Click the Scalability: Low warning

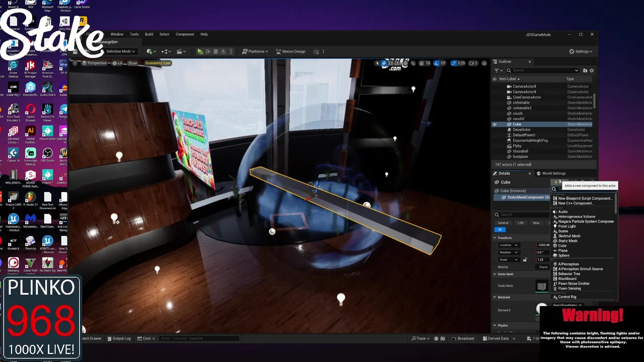pyautogui.click(x=158, y=63)
